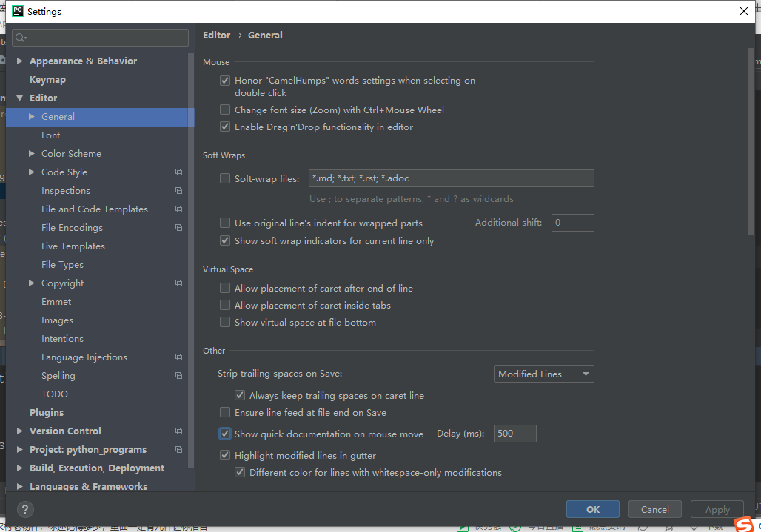Enable Allow placement of caret after end of line
The width and height of the screenshot is (761, 532).
[225, 288]
